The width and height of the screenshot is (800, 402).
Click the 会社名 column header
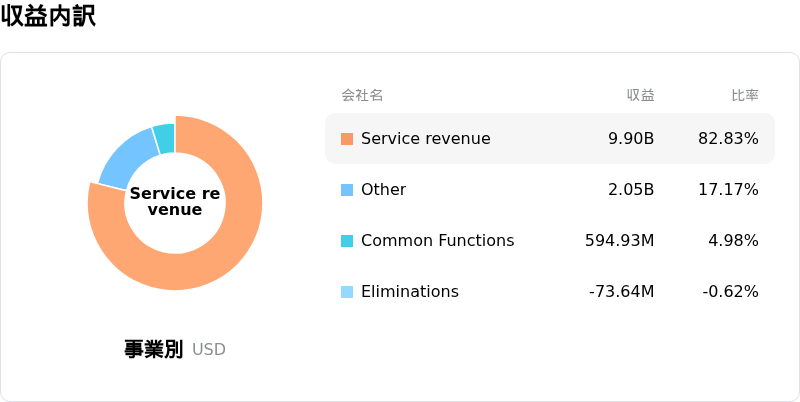362,95
